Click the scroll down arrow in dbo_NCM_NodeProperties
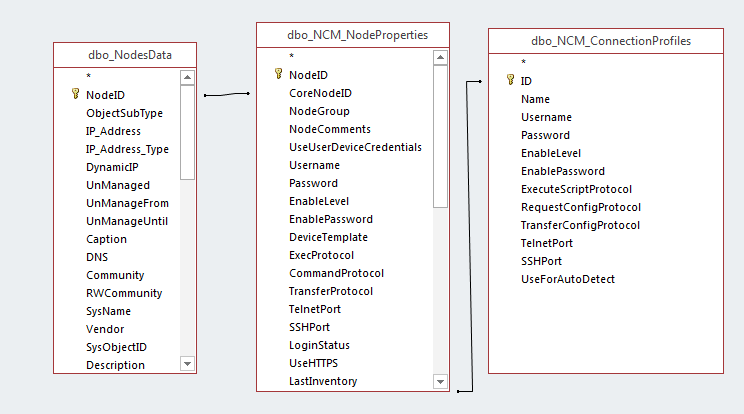Image resolution: width=744 pixels, height=414 pixels. pyautogui.click(x=440, y=381)
